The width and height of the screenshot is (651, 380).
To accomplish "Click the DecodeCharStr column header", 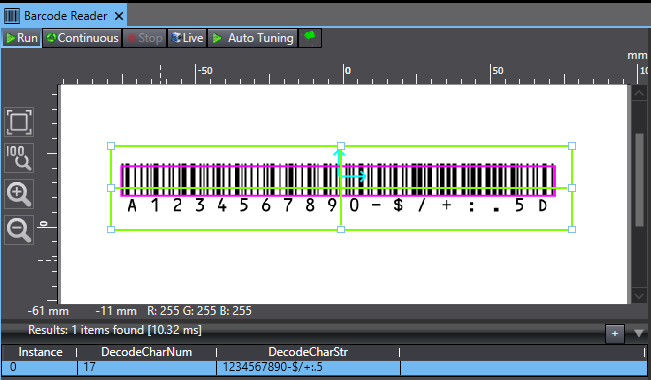I will click(308, 352).
